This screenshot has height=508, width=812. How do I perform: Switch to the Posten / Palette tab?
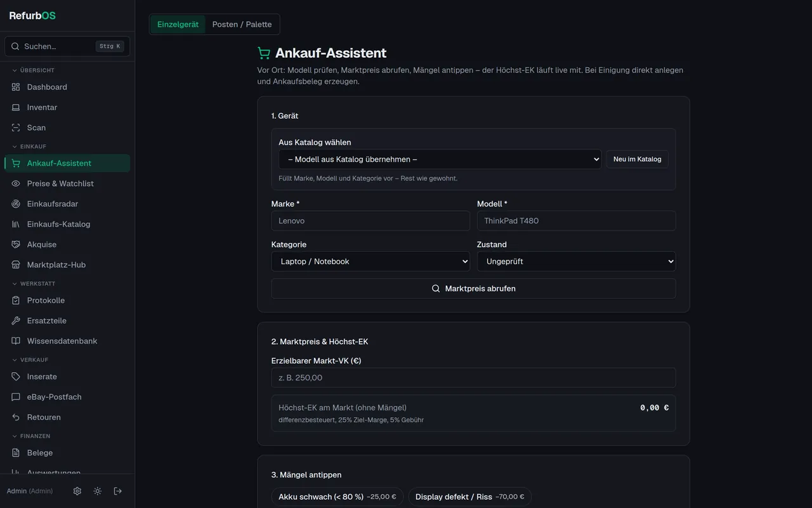tap(242, 24)
